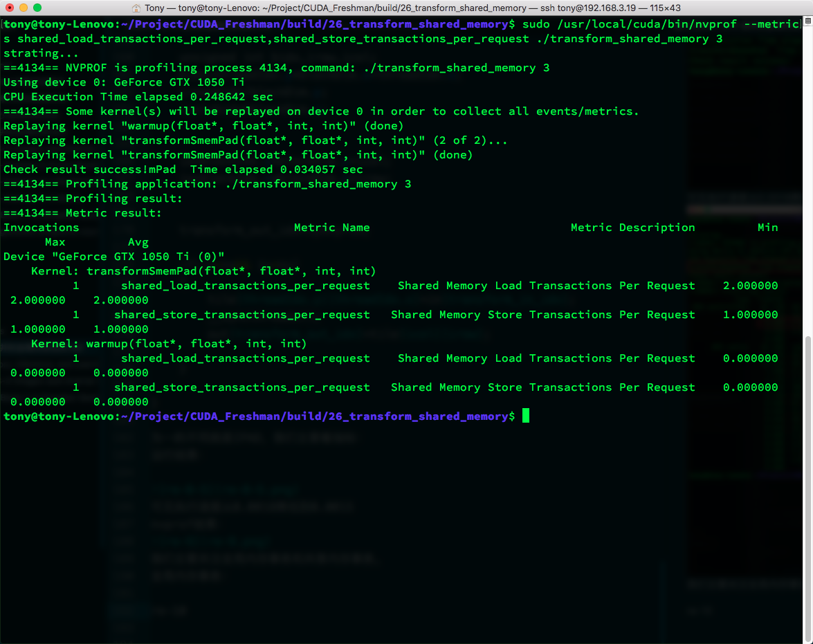Click the "Metric Description" column header
The image size is (813, 644).
[x=632, y=228]
